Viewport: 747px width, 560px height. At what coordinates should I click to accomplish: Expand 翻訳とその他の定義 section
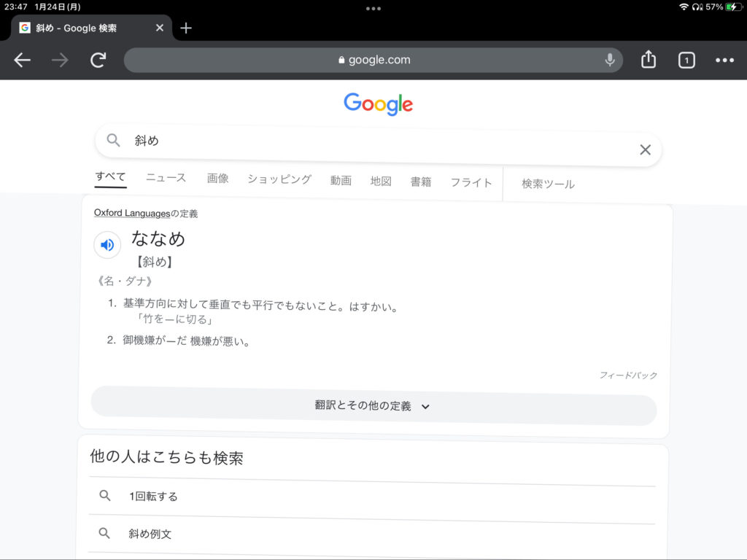pyautogui.click(x=373, y=406)
